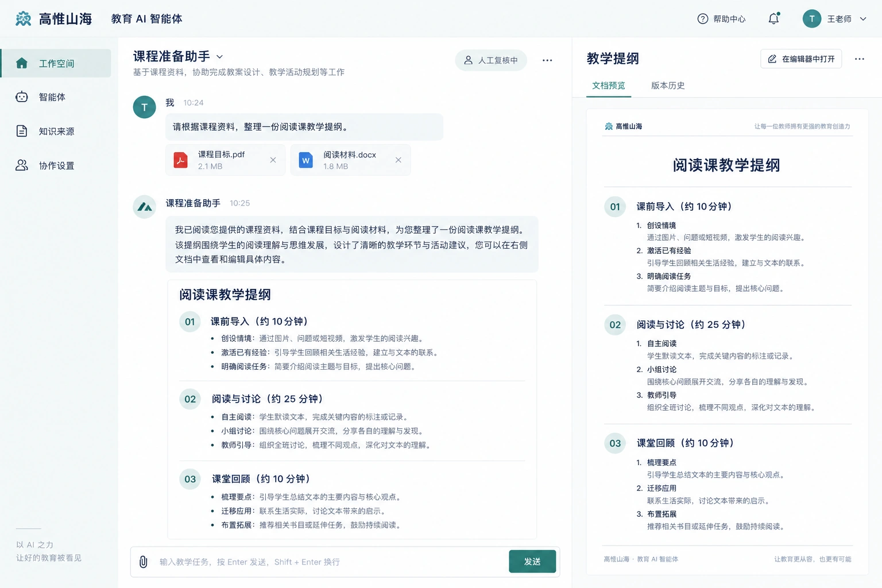The height and width of the screenshot is (588, 882).
Task: Switch to the 文档预览 tab
Action: tap(608, 86)
